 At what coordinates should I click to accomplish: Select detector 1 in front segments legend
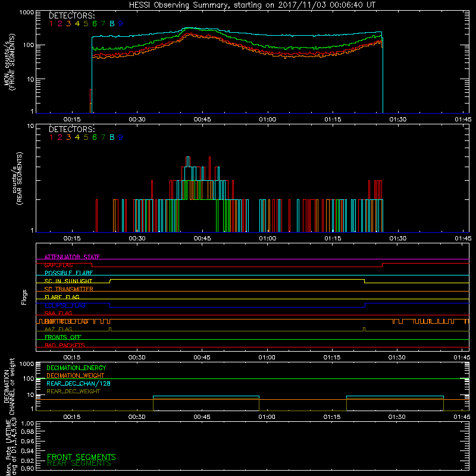(x=51, y=24)
